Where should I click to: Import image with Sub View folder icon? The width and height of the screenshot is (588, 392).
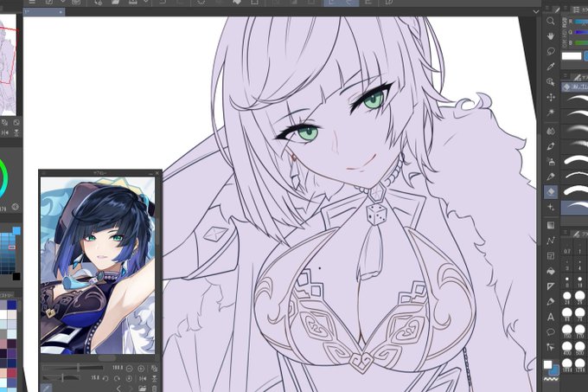pyautogui.click(x=143, y=389)
